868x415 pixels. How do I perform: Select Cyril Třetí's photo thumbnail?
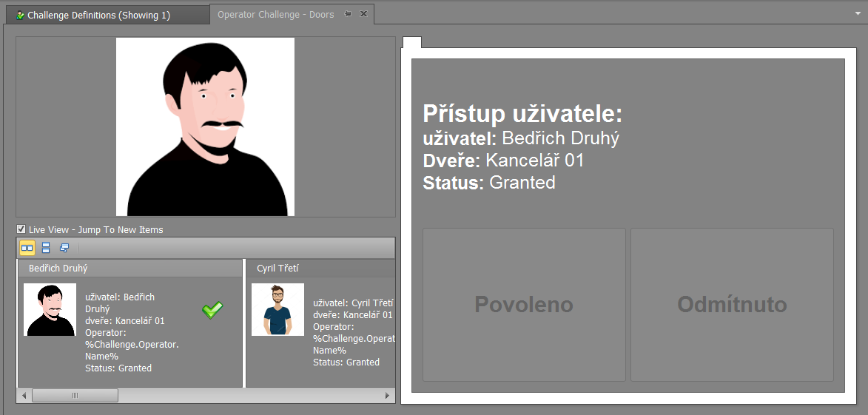pos(277,309)
